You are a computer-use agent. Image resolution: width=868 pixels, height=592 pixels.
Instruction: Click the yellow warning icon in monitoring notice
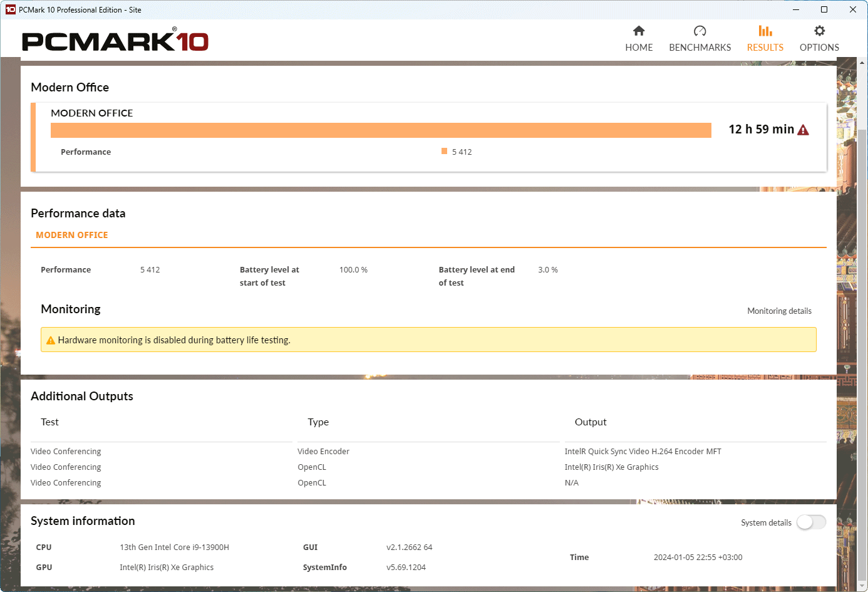click(51, 340)
